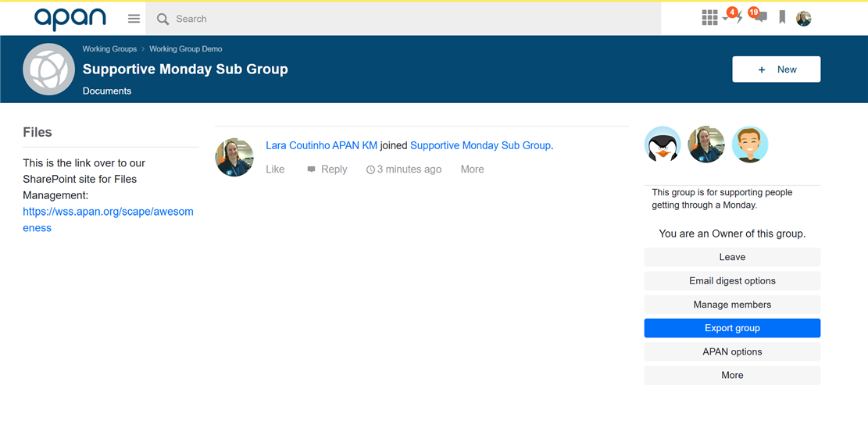Open the More link under the post

472,169
